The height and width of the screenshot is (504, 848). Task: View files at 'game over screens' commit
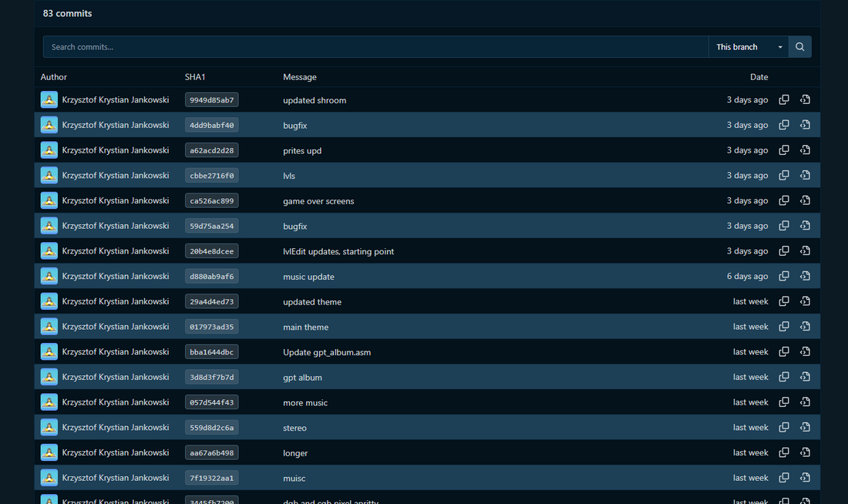tap(806, 200)
